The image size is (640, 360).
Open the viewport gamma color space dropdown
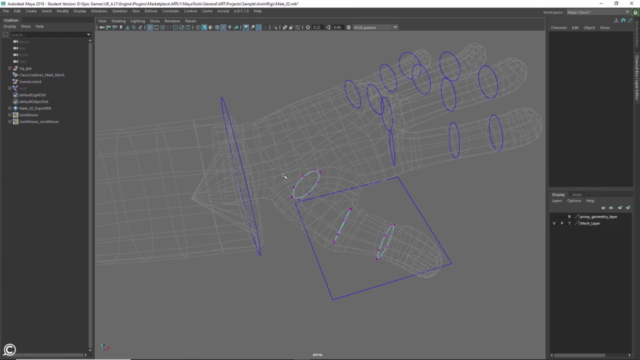pos(375,27)
